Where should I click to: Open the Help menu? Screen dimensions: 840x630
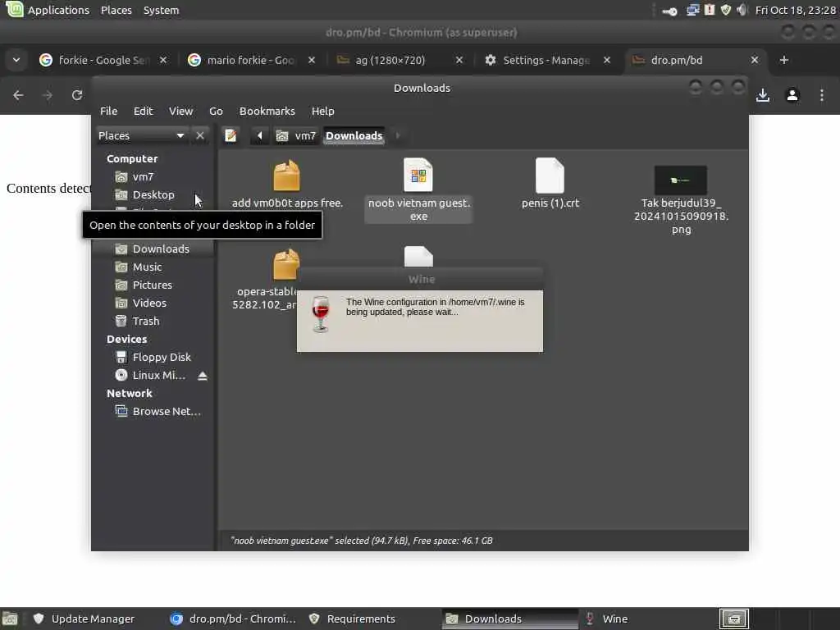click(x=323, y=111)
